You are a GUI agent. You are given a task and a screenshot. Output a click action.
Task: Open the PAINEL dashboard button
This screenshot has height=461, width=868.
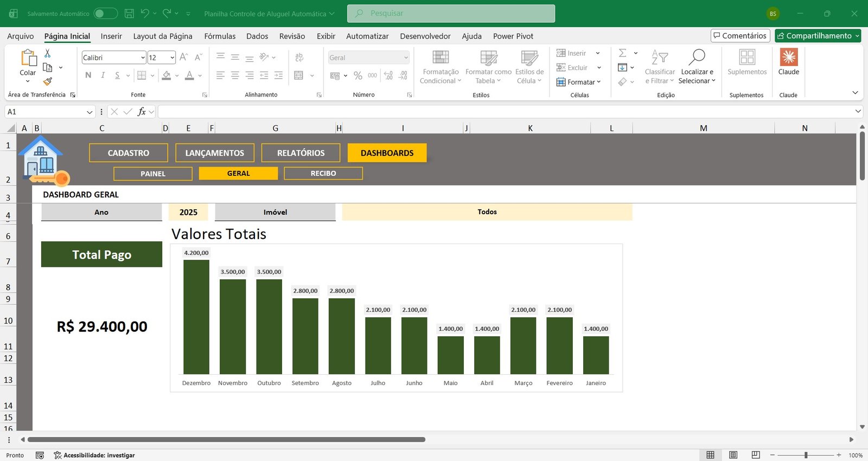153,174
